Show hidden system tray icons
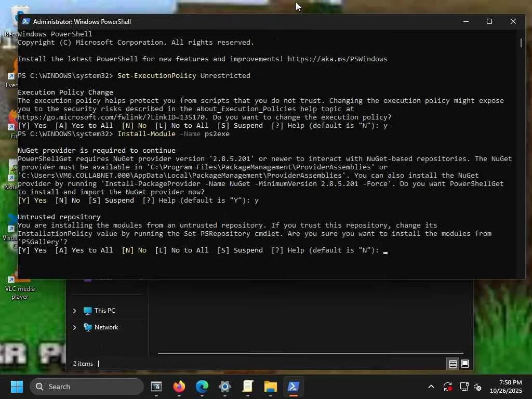 click(x=431, y=387)
